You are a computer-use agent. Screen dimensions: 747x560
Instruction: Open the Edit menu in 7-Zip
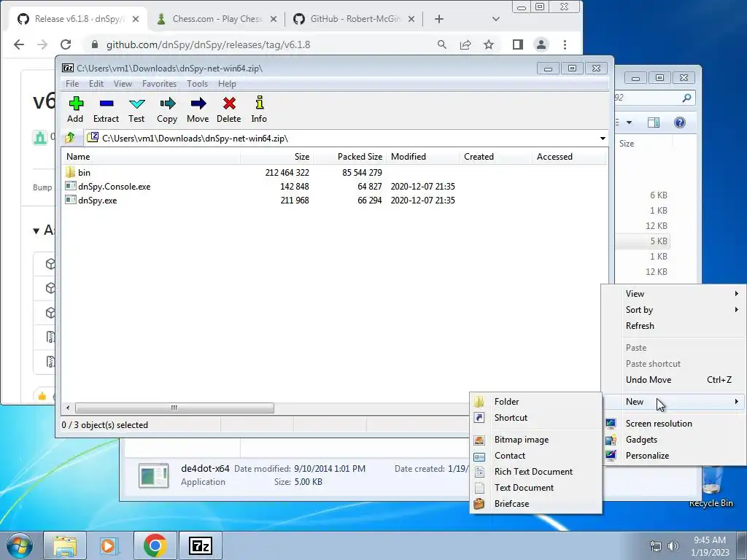(96, 84)
